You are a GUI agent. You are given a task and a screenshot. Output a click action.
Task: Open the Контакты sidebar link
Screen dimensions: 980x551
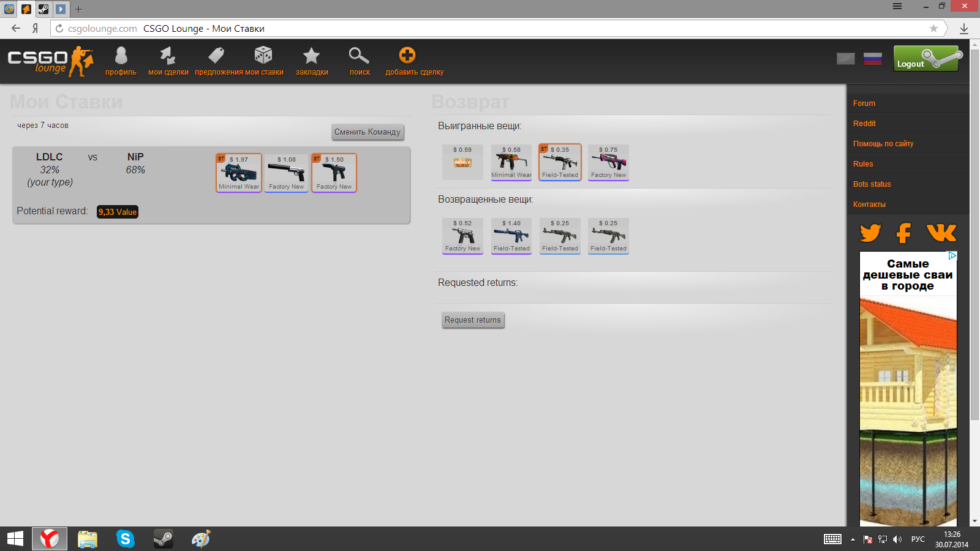[x=869, y=204]
